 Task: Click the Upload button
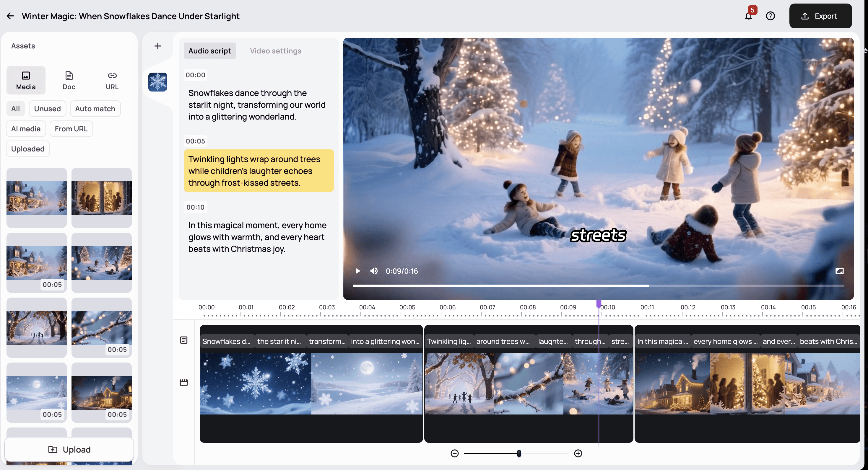(x=69, y=449)
